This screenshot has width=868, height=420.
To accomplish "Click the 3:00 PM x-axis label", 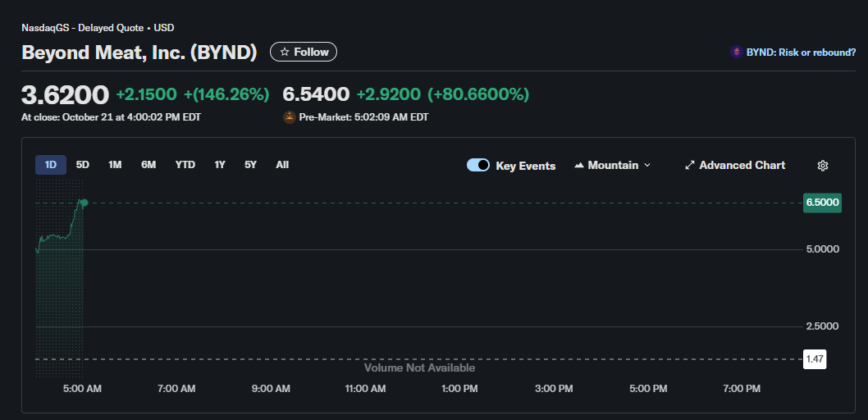I will point(554,389).
